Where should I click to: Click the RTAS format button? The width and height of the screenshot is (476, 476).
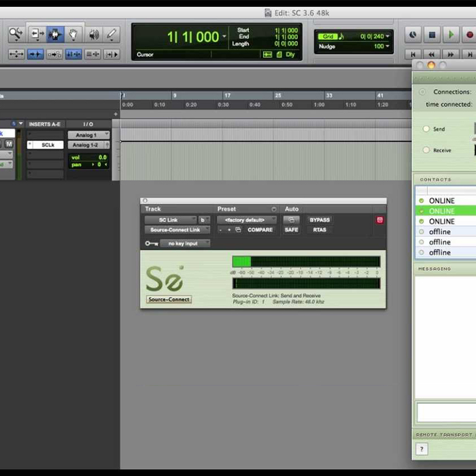320,230
